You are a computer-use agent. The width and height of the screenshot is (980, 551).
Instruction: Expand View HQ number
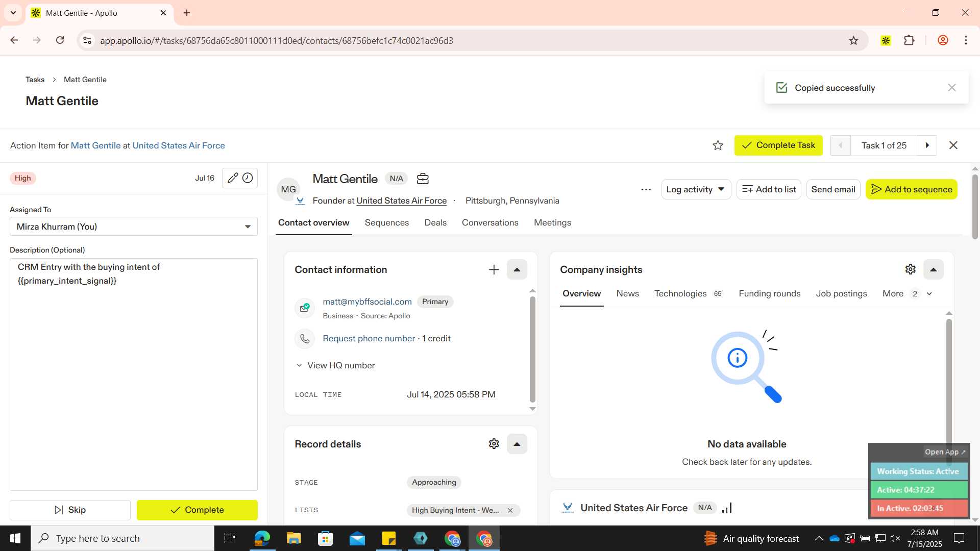click(x=335, y=366)
